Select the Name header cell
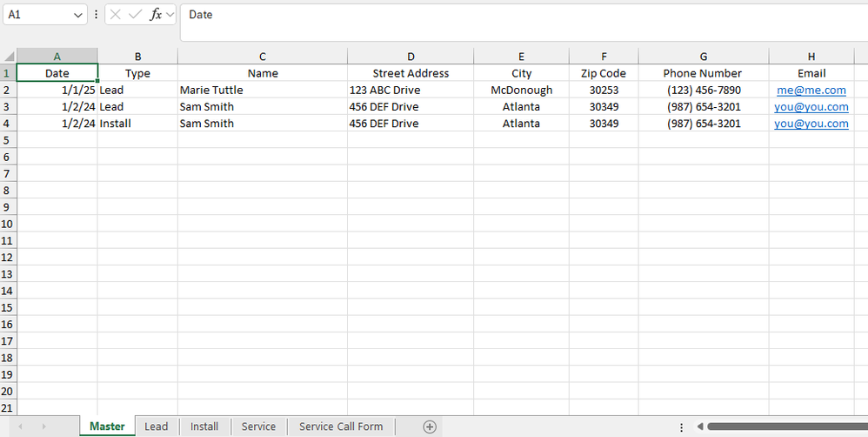Image resolution: width=868 pixels, height=437 pixels. (x=263, y=73)
